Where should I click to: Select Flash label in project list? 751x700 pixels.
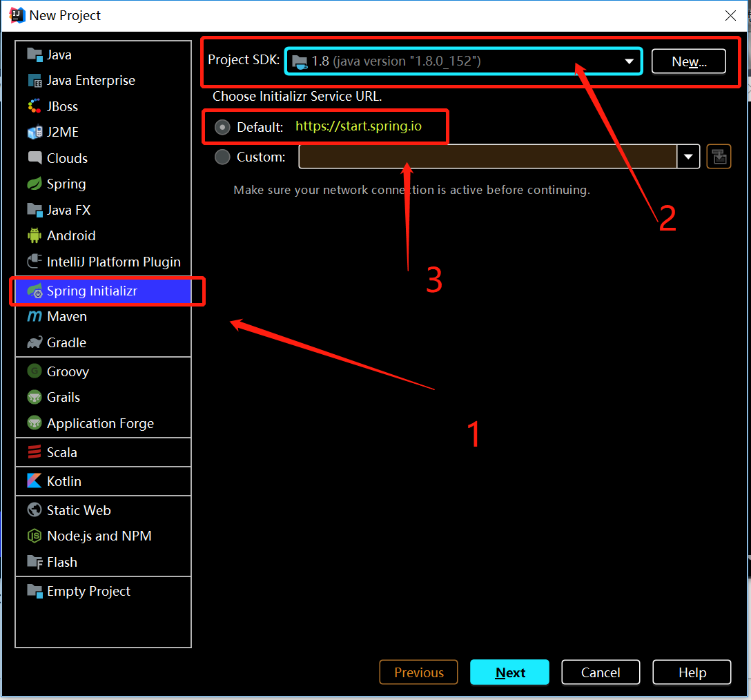[x=62, y=562]
